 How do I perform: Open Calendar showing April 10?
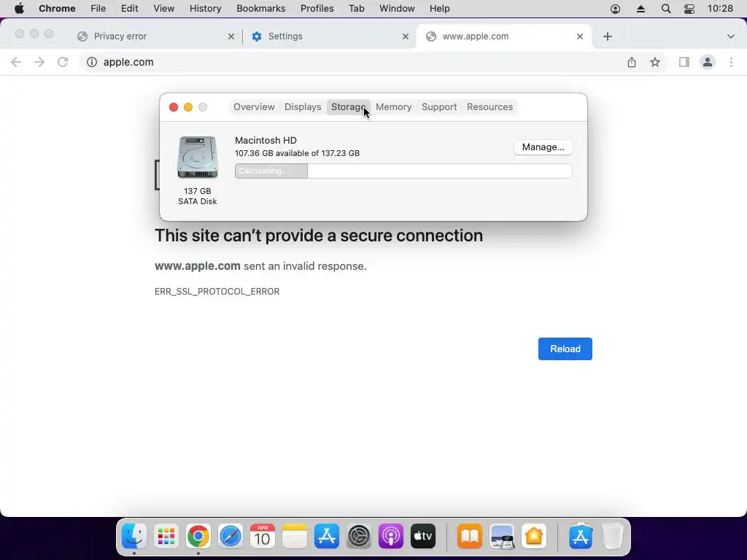263,536
